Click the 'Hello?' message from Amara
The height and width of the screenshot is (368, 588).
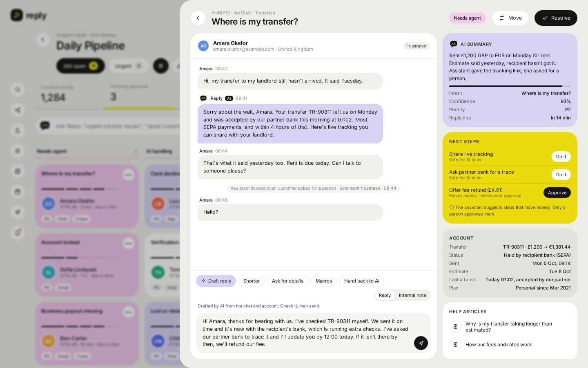290,212
